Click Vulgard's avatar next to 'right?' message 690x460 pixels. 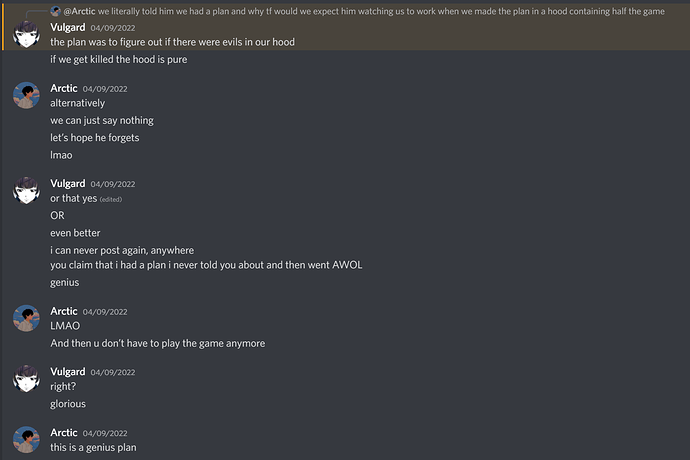point(26,379)
